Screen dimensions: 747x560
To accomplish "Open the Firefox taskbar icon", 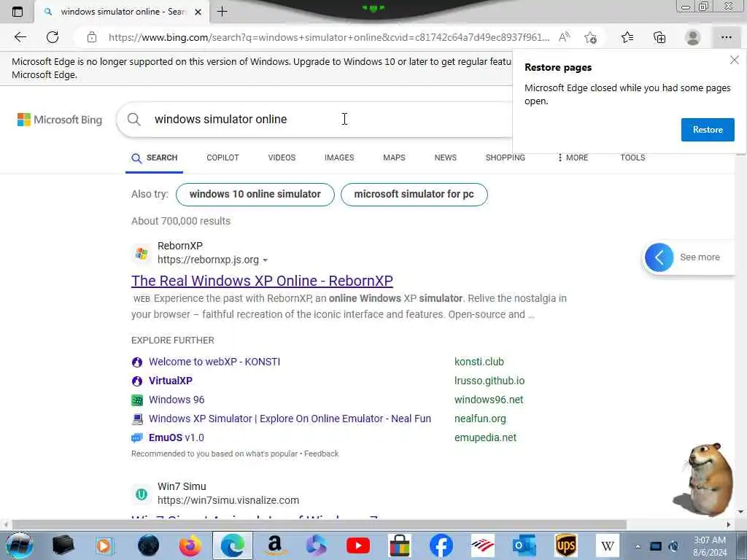I will [x=190, y=545].
